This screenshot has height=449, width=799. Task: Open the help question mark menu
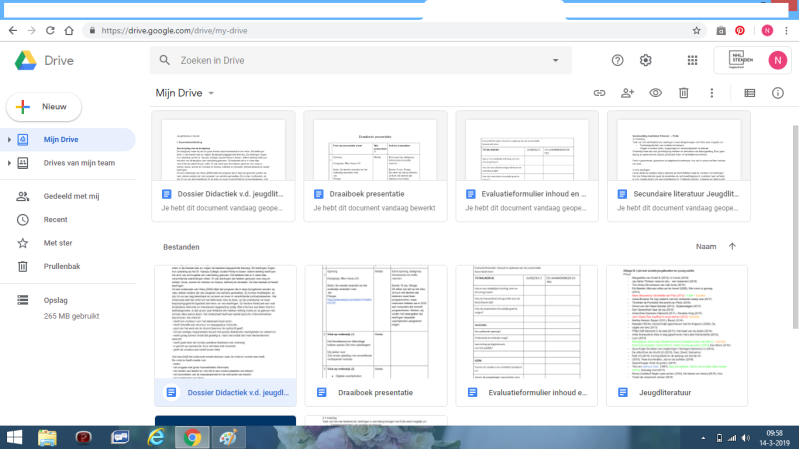(618, 60)
